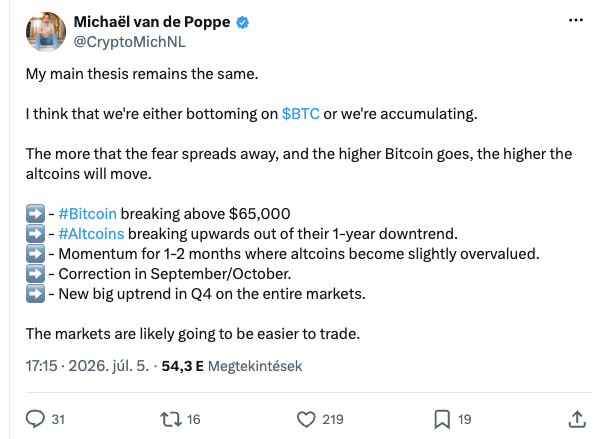
Task: Click the blue verified badge
Action: pos(243,22)
